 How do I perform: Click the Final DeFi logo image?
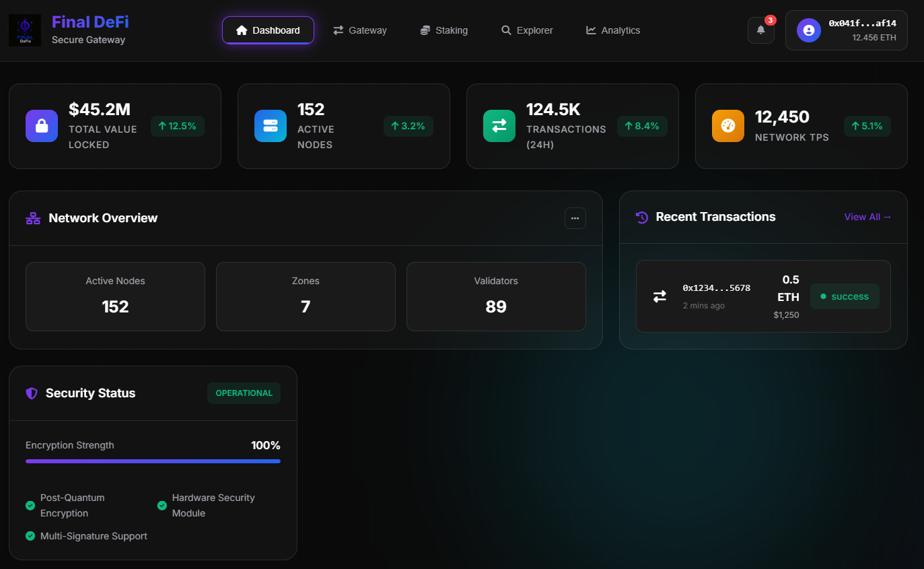pos(25,30)
